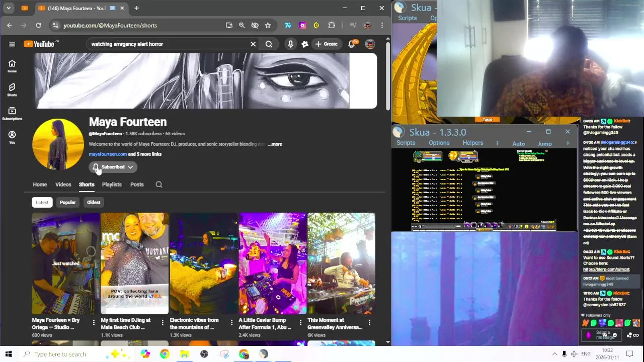Open the Auto menu in Skua window
Screen dimensions: 644x362
coord(519,144)
